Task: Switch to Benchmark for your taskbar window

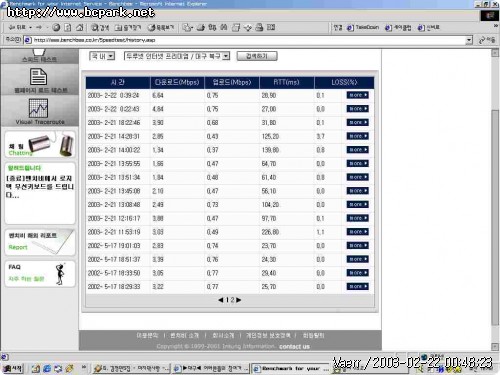Action: click(290, 369)
